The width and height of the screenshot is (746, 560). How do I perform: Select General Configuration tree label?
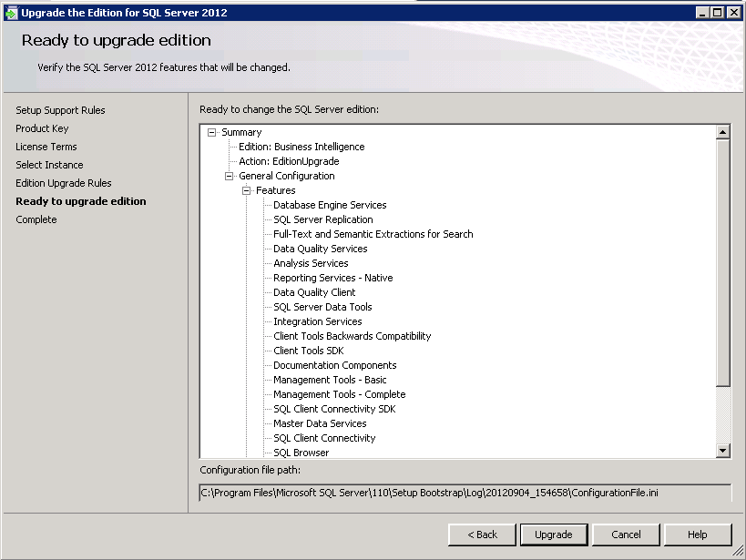(x=287, y=176)
